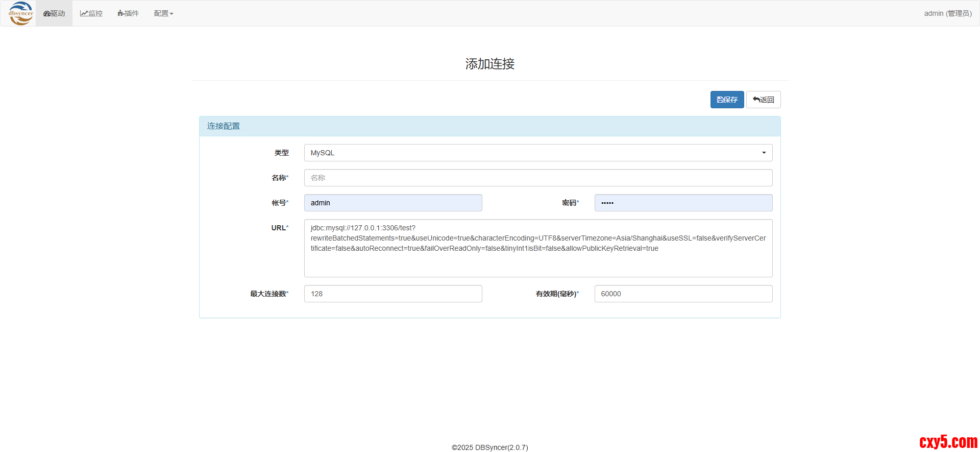
Task: Click the URL field label
Action: tap(279, 228)
